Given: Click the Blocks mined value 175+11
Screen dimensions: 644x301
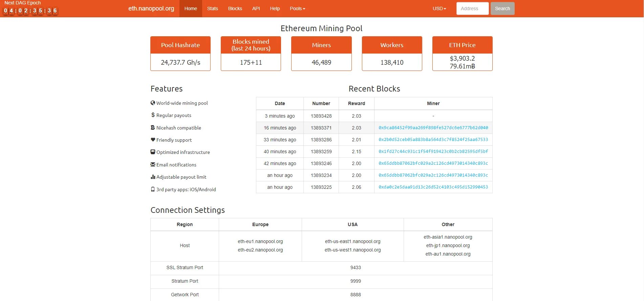Looking at the screenshot, I should pos(251,62).
